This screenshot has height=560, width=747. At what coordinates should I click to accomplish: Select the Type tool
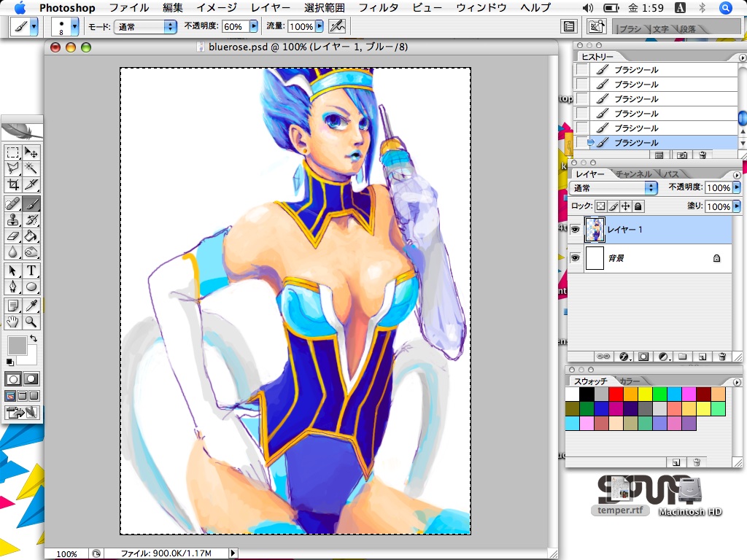coord(31,271)
